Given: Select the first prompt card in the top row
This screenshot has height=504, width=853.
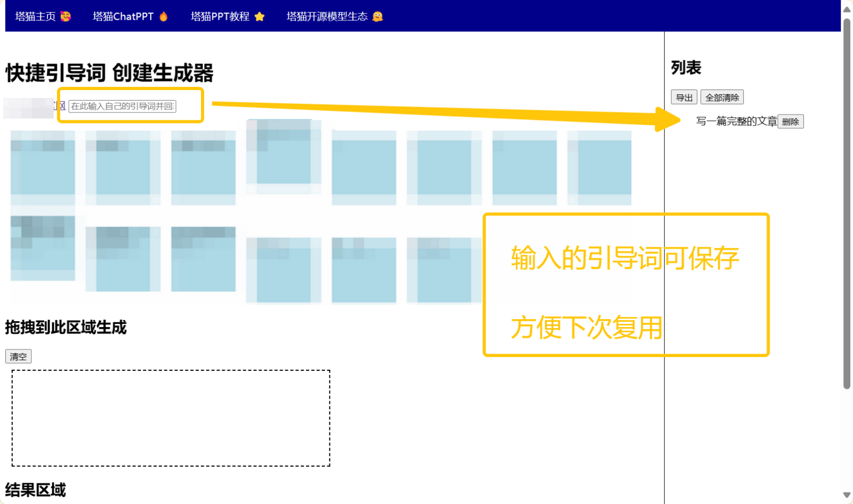Looking at the screenshot, I should point(43,168).
